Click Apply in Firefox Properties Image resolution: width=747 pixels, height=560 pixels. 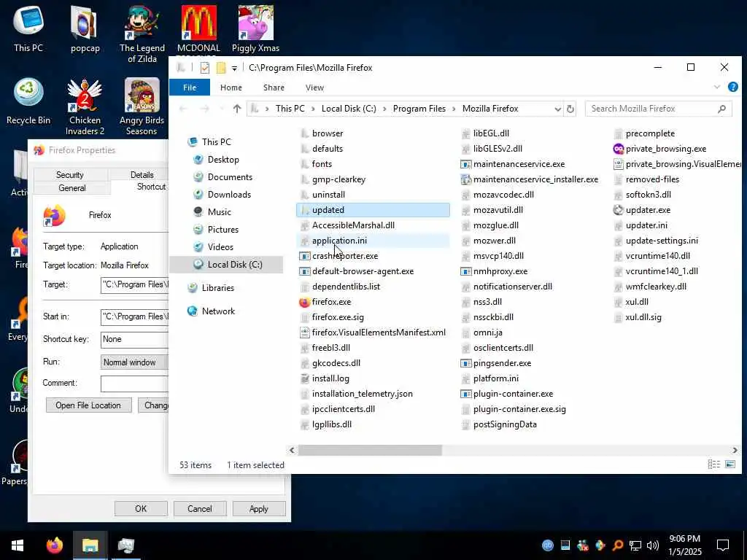pos(259,508)
